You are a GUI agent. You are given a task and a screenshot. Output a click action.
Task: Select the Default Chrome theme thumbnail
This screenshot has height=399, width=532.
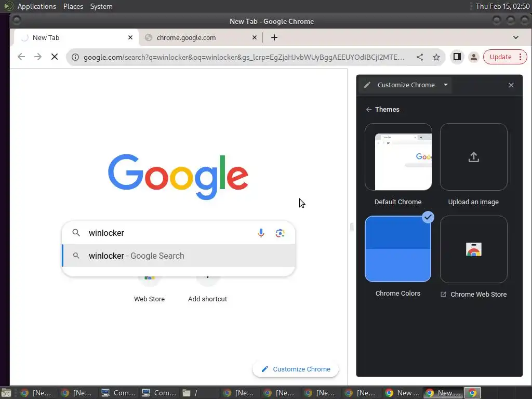click(x=398, y=157)
